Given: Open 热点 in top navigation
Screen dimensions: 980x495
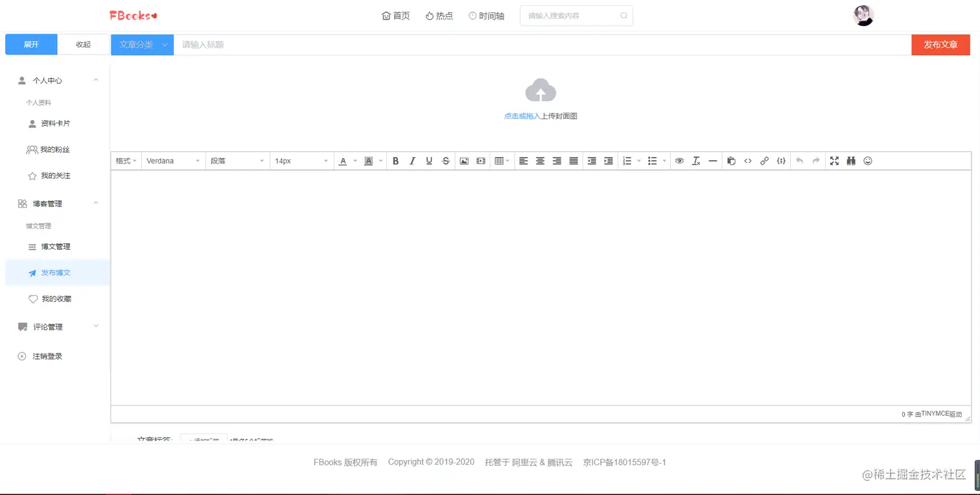Looking at the screenshot, I should 439,16.
